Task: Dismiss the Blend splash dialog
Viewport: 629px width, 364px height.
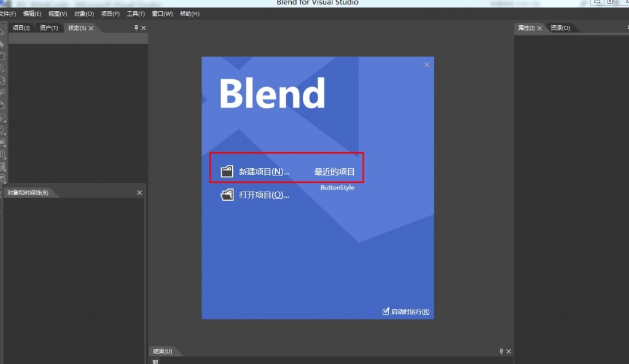Action: coord(426,64)
